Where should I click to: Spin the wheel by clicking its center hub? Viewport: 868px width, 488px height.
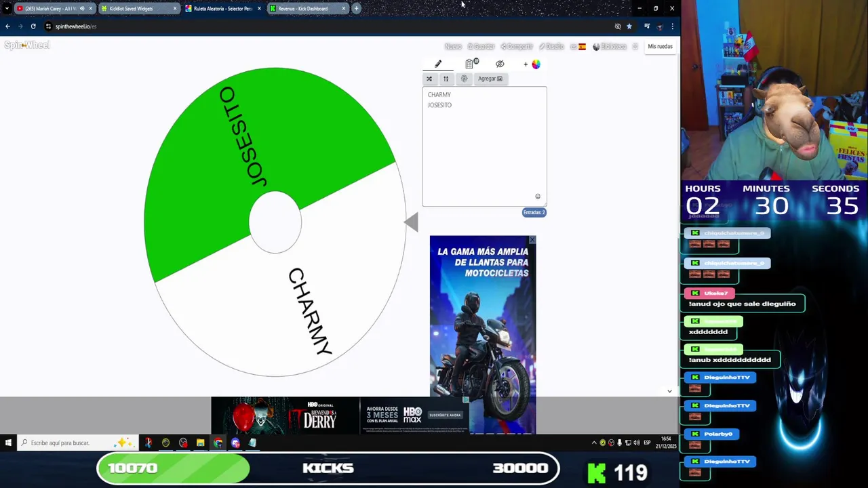coord(275,222)
